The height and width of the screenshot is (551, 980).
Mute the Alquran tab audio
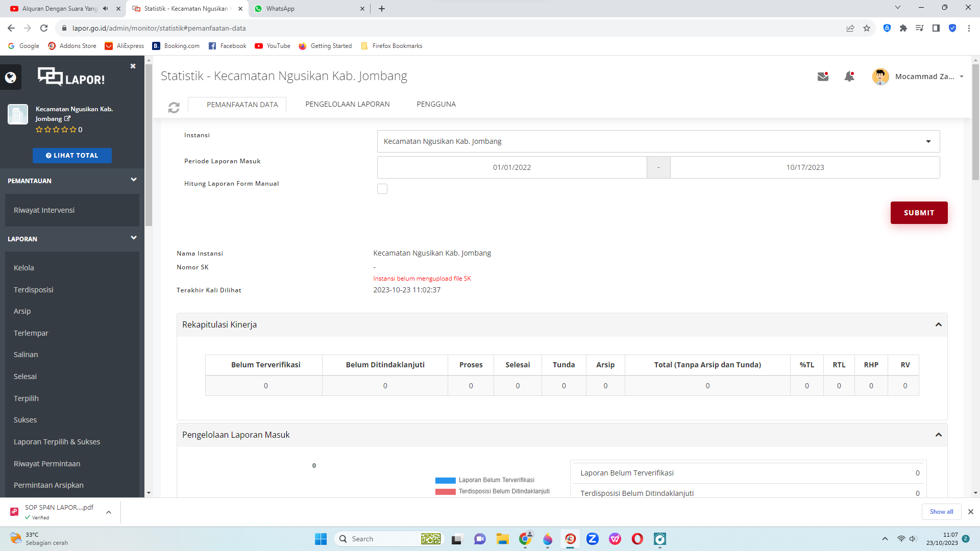(x=105, y=9)
